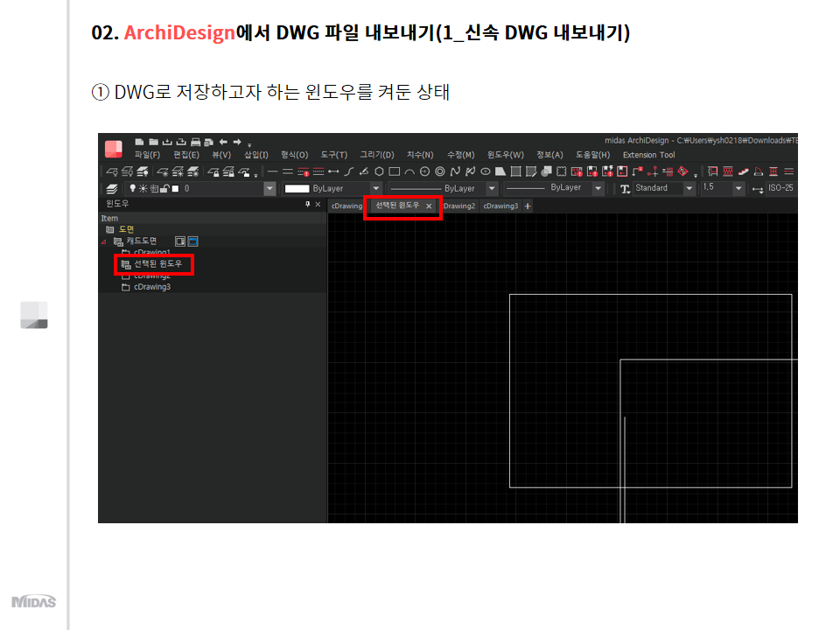The image size is (840, 630).
Task: Select the 도면 root tree item
Action: pos(126,229)
